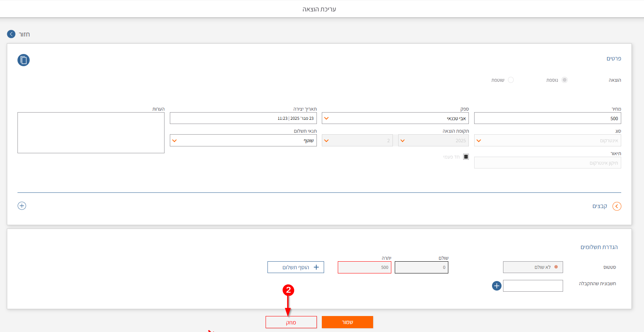Click the copy expense clipboard icon
Image resolution: width=644 pixels, height=332 pixels.
(24, 60)
